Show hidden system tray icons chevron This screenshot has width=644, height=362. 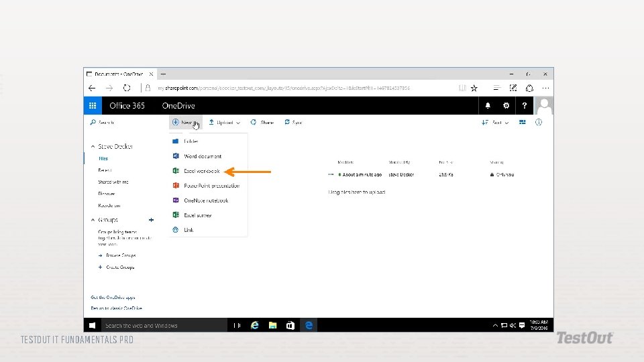coord(495,326)
